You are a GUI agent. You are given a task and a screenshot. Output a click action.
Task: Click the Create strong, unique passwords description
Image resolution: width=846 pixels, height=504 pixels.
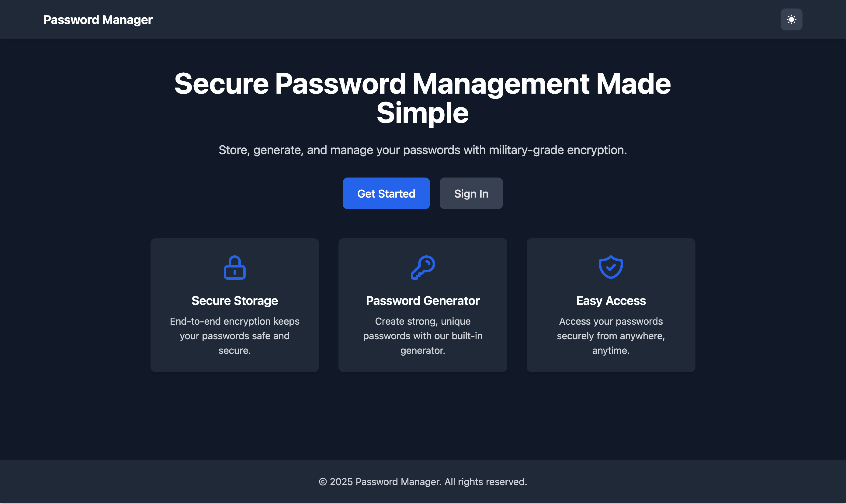[423, 336]
